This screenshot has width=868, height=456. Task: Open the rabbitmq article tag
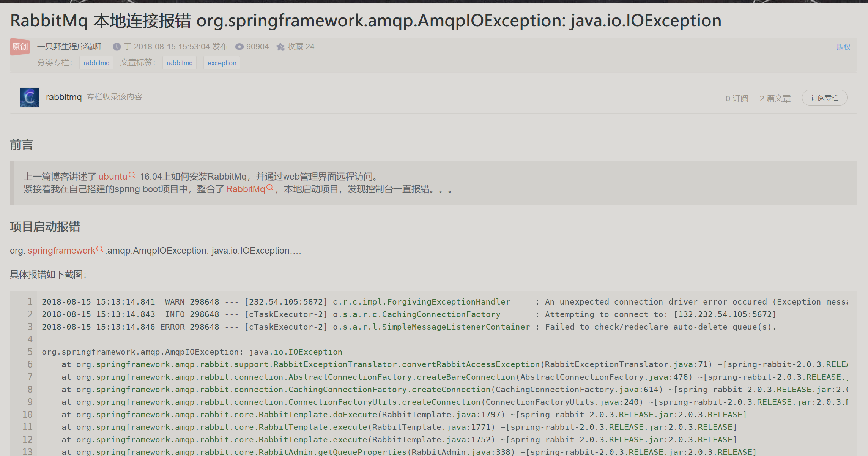click(180, 63)
